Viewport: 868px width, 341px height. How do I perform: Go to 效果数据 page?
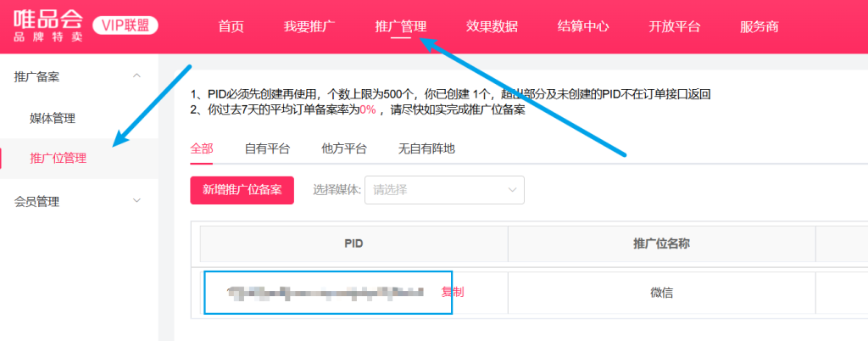coord(492,26)
